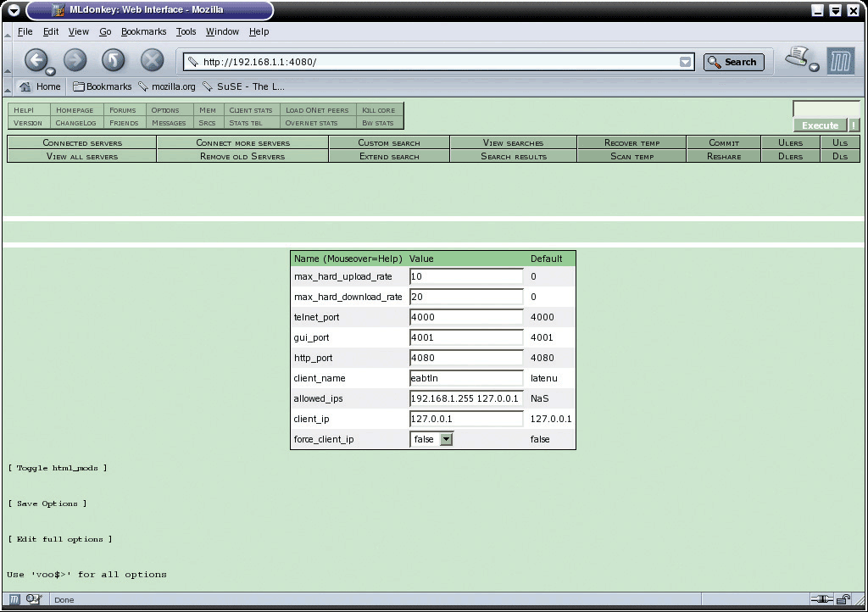Screen dimensions: 868x612
Task: Open Search results
Action: (513, 156)
